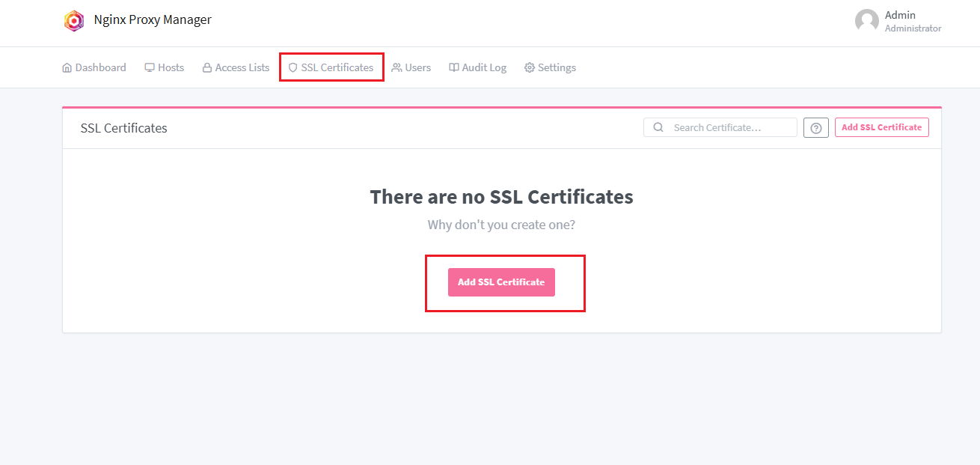The width and height of the screenshot is (980, 465).
Task: Select the Access Lists tab
Action: tap(242, 67)
